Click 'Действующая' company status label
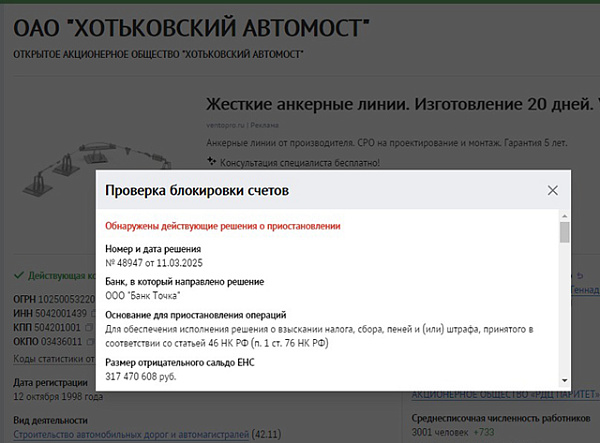 point(62,275)
